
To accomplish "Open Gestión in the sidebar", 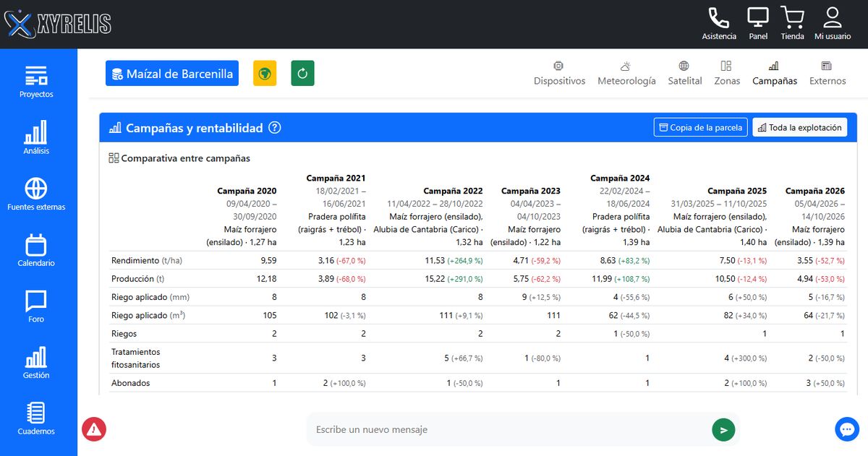I will coord(36,362).
